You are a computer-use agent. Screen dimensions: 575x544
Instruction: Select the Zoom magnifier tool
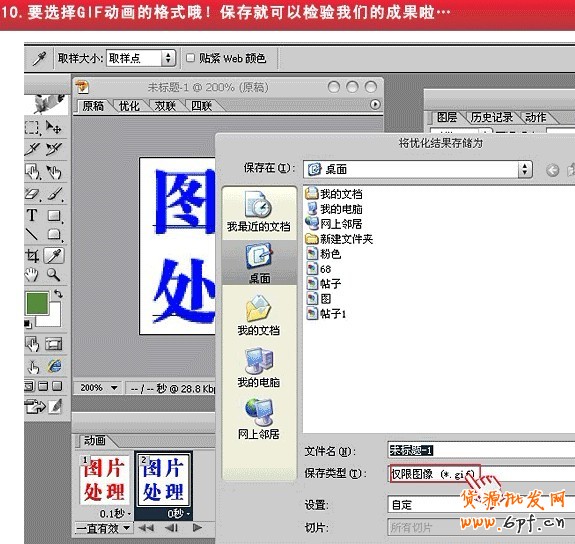53,274
